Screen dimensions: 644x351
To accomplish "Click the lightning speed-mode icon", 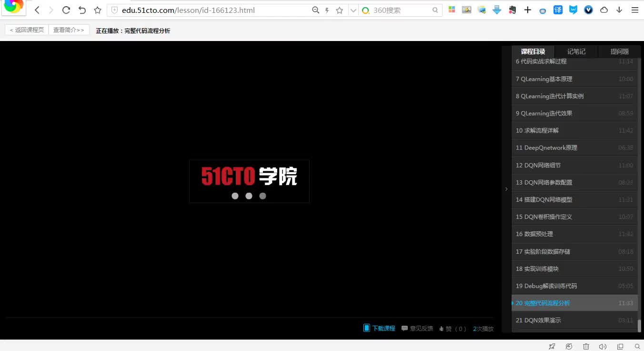I will pyautogui.click(x=327, y=10).
